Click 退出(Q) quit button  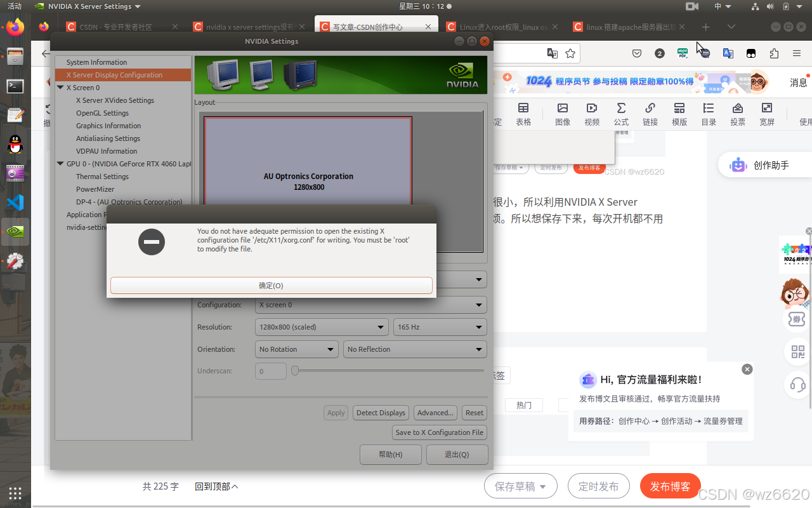tap(457, 455)
